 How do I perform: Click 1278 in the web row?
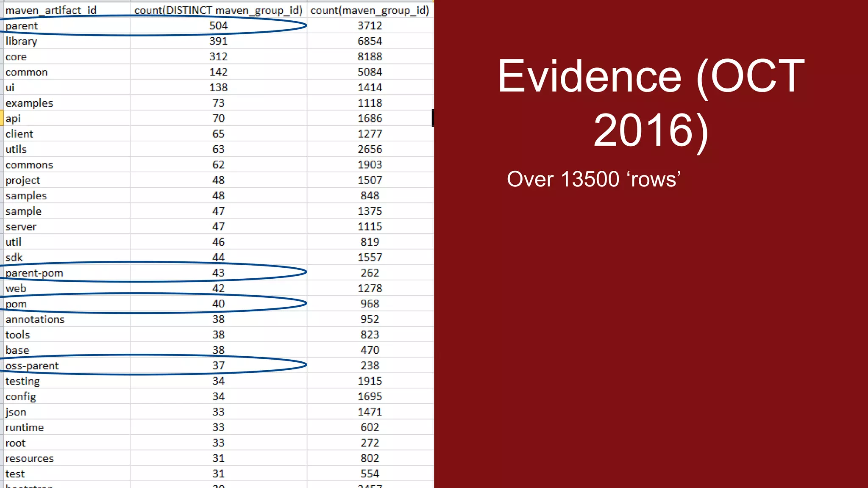click(x=370, y=288)
